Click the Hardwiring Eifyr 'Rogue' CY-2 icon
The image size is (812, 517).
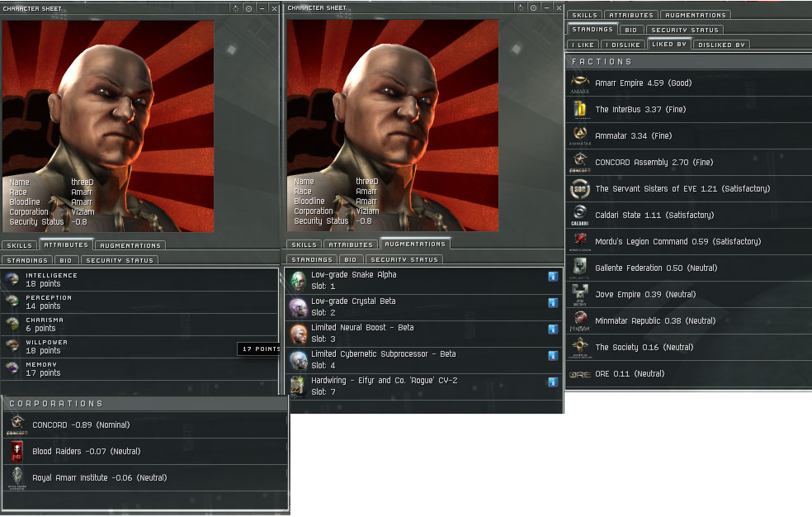point(298,387)
